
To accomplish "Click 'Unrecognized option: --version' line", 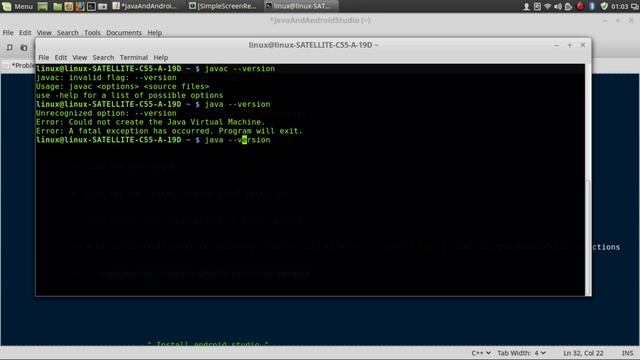I will 106,113.
